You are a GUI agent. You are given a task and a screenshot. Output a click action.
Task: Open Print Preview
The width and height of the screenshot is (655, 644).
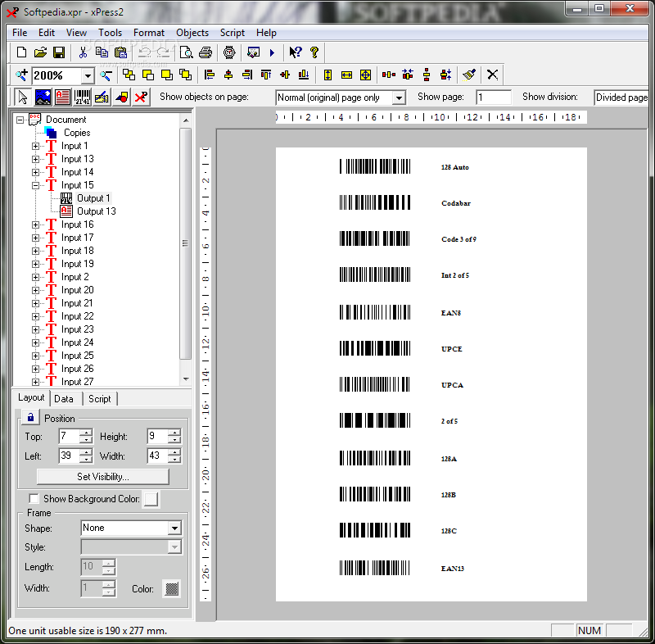coord(187,52)
